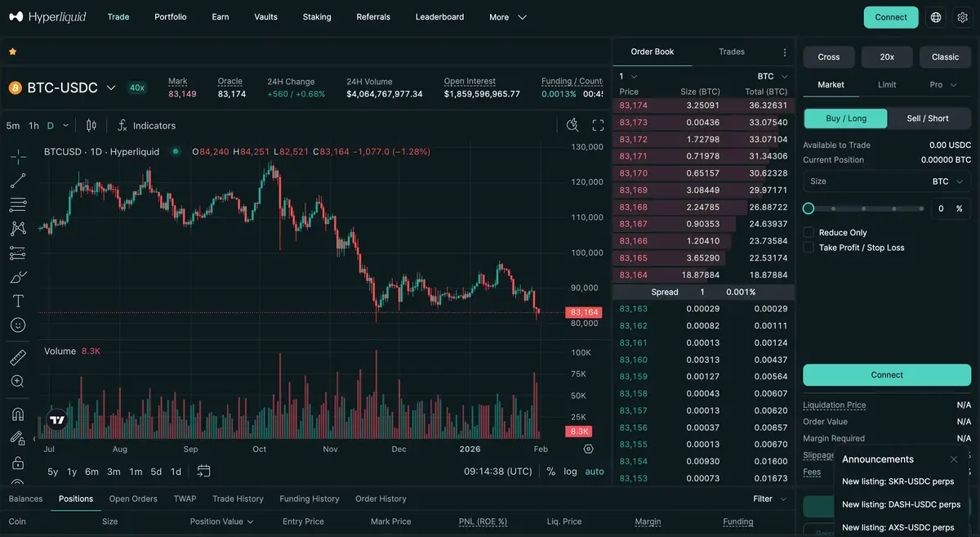The width and height of the screenshot is (980, 537).
Task: Open the Pro order type dropdown
Action: click(x=945, y=85)
